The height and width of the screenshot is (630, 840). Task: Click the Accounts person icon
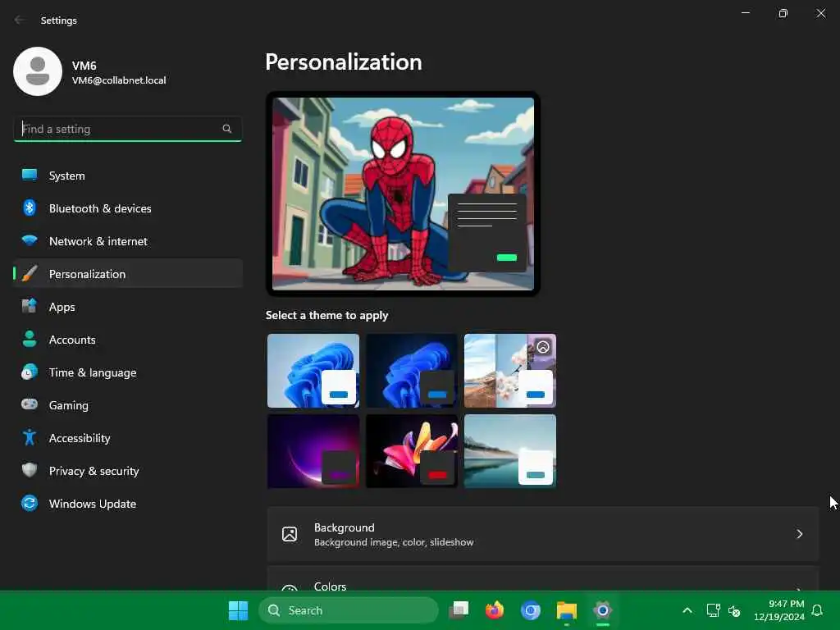click(x=30, y=339)
